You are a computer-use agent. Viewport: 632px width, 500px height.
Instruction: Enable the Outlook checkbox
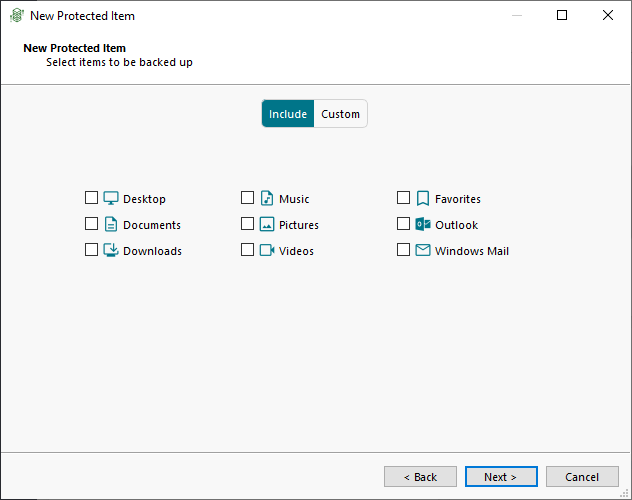403,224
